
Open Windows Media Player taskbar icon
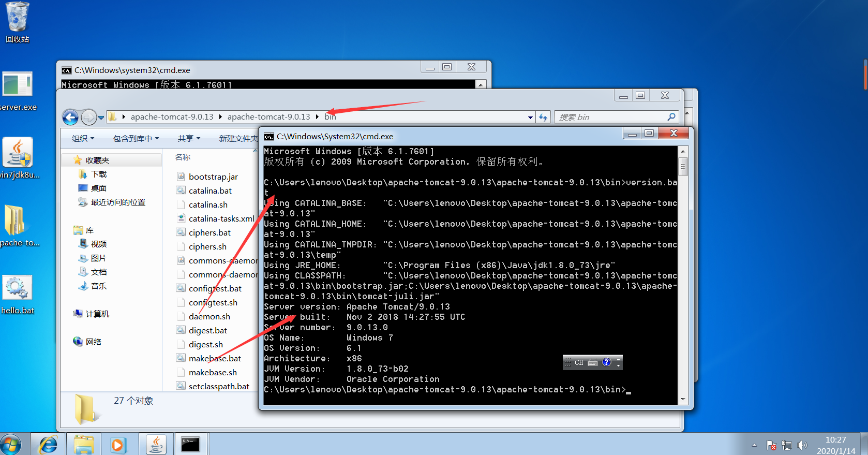coord(118,444)
